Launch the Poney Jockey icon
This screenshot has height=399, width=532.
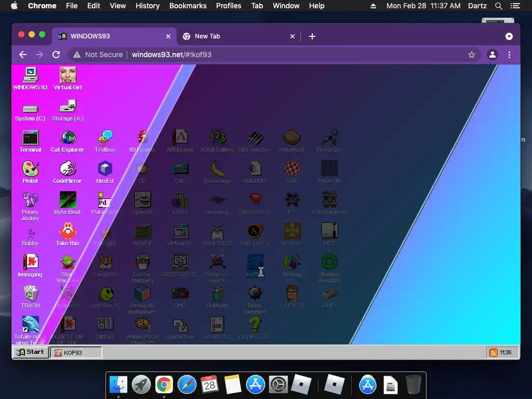pyautogui.click(x=30, y=207)
